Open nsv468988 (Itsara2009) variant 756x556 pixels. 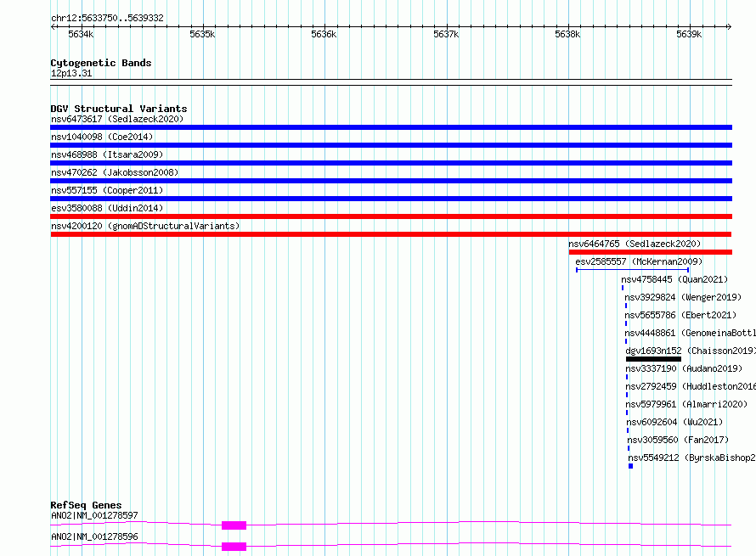[107, 154]
